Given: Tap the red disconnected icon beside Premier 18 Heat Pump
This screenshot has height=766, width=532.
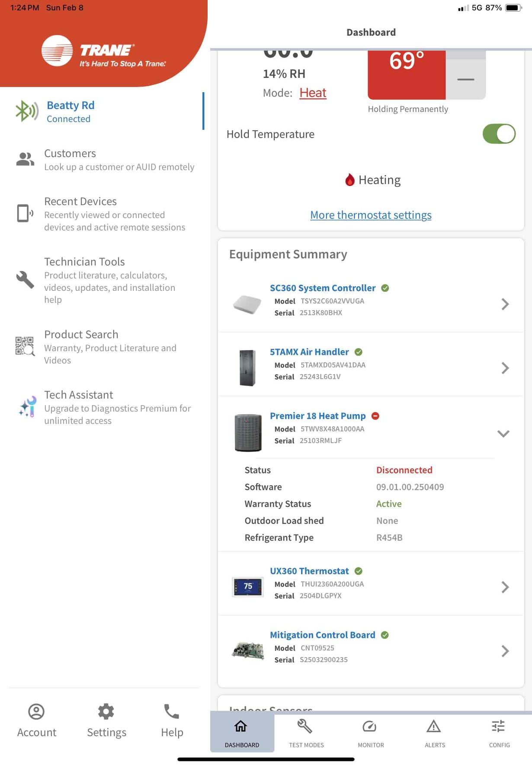Looking at the screenshot, I should coord(375,416).
